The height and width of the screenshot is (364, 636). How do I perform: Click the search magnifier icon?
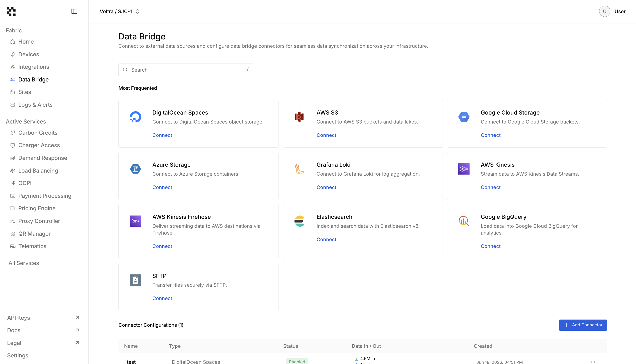tap(125, 70)
